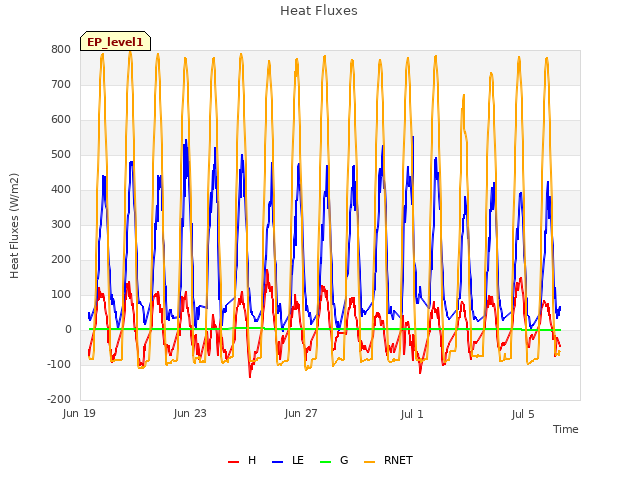Click the orange RNET legend color marker

pos(369,462)
